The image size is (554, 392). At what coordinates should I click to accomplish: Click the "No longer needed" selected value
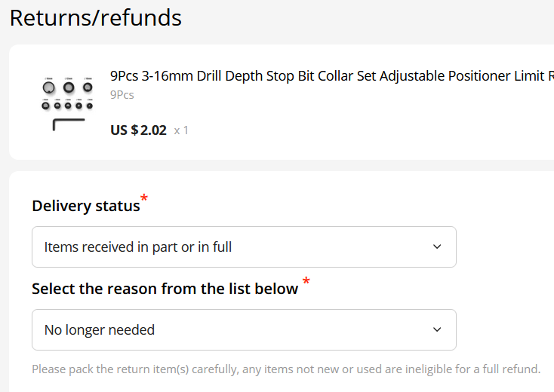click(x=100, y=329)
